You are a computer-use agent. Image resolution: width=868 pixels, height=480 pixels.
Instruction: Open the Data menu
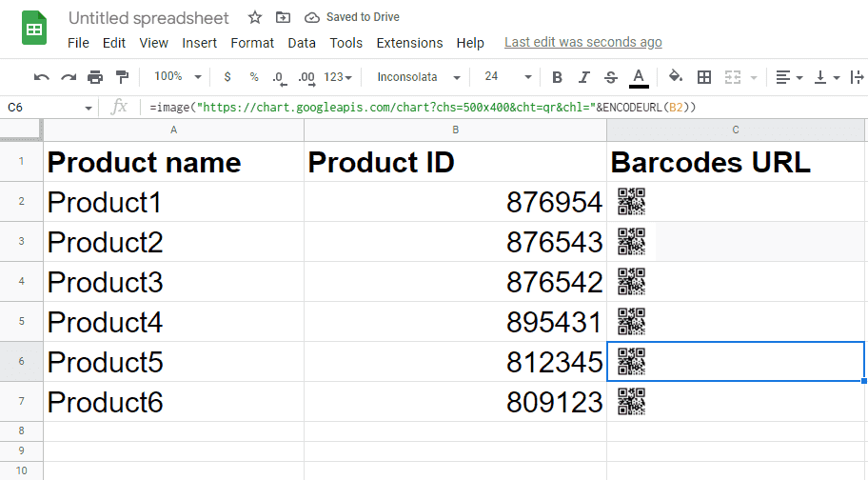click(x=302, y=43)
